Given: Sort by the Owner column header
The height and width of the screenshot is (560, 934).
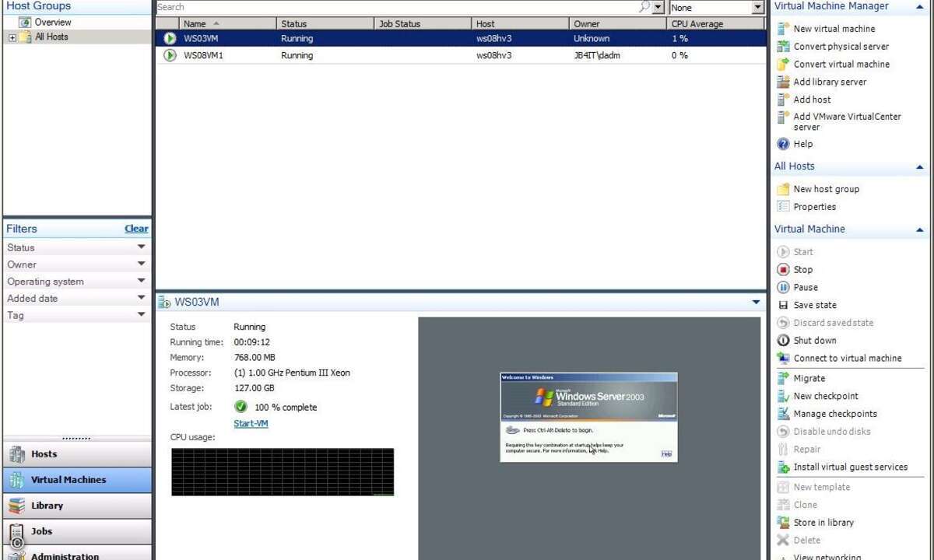Looking at the screenshot, I should point(619,24).
